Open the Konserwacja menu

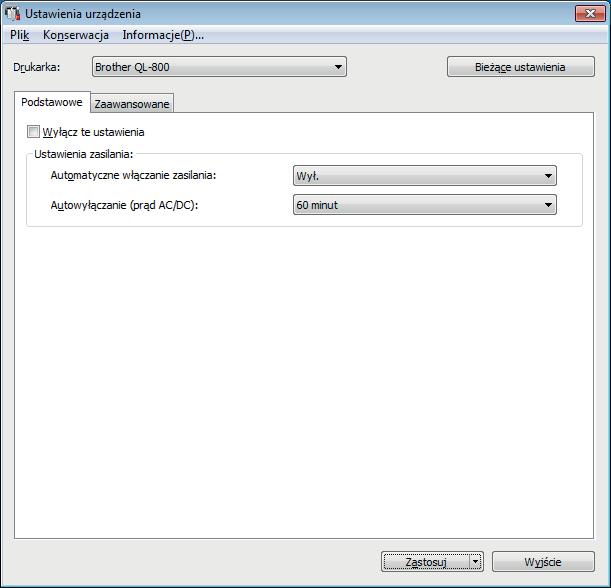[76, 35]
